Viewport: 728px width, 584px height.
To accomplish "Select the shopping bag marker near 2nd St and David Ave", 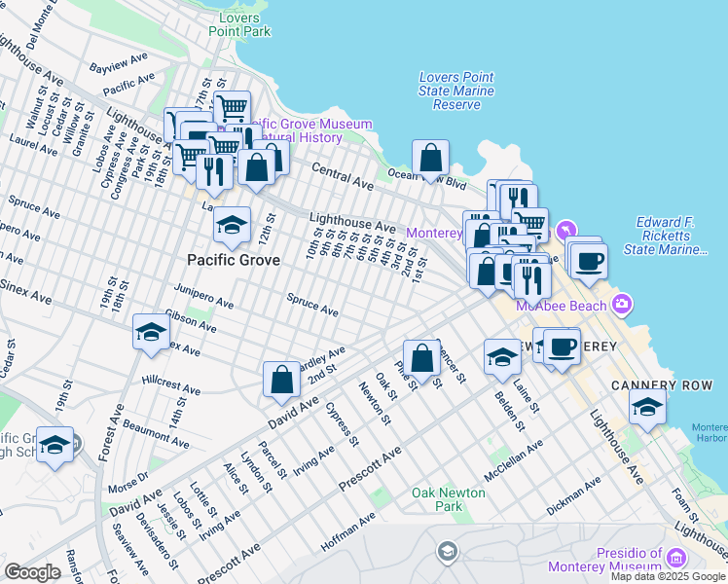I will click(x=281, y=382).
